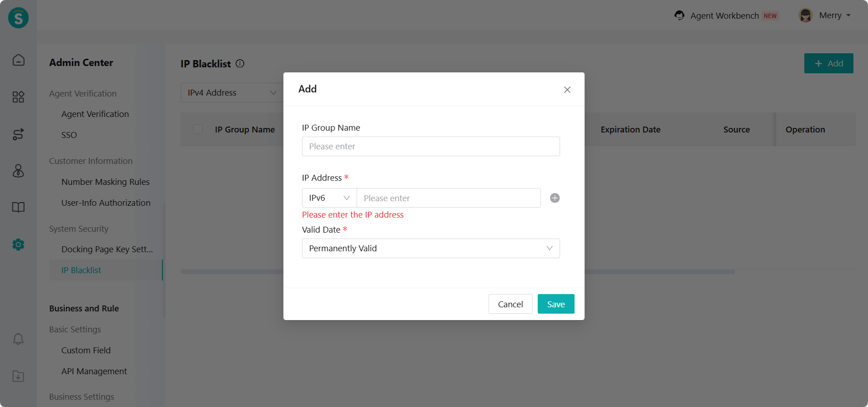
Task: Open the notifications bell icon
Action: (18, 339)
